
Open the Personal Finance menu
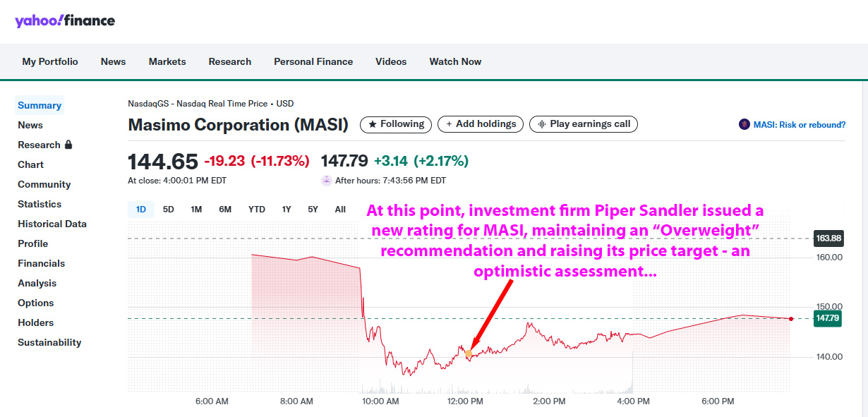click(313, 61)
